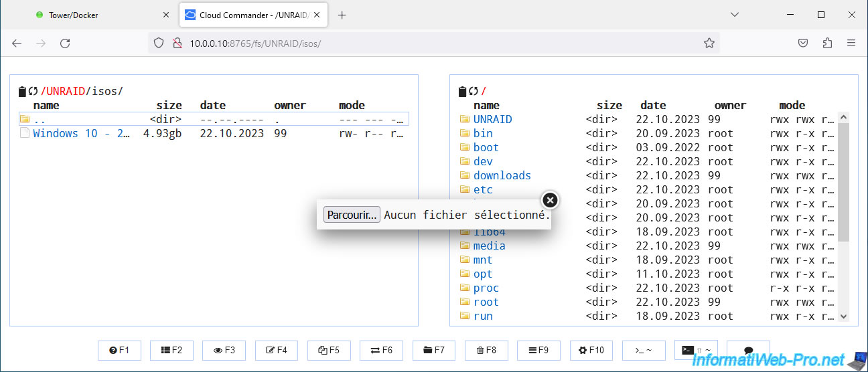Open the F2 menu button

(x=171, y=350)
